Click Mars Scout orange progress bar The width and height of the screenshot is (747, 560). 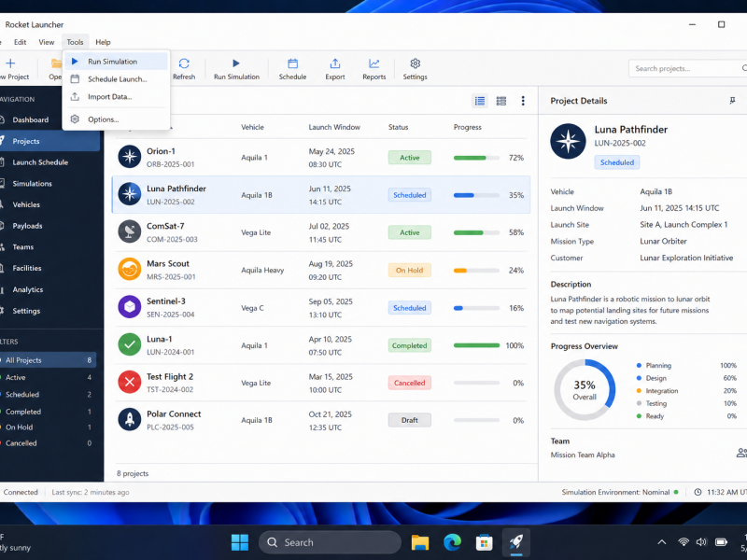pyautogui.click(x=476, y=270)
